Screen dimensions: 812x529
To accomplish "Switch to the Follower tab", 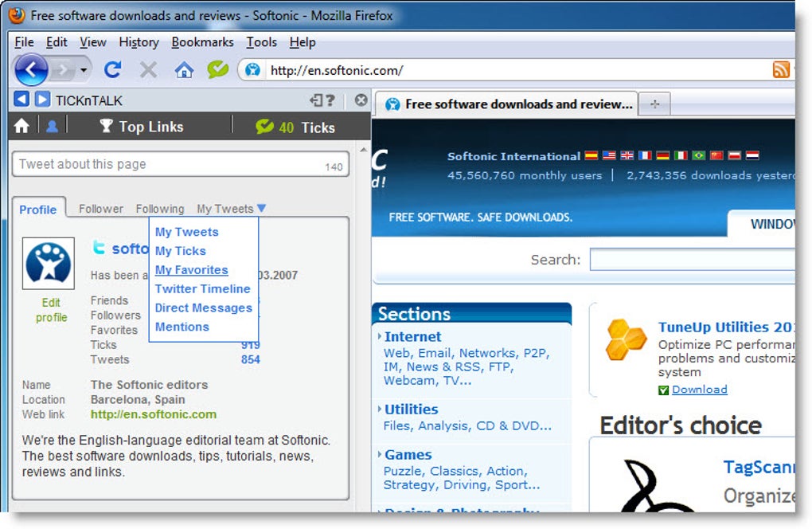I will click(x=101, y=209).
